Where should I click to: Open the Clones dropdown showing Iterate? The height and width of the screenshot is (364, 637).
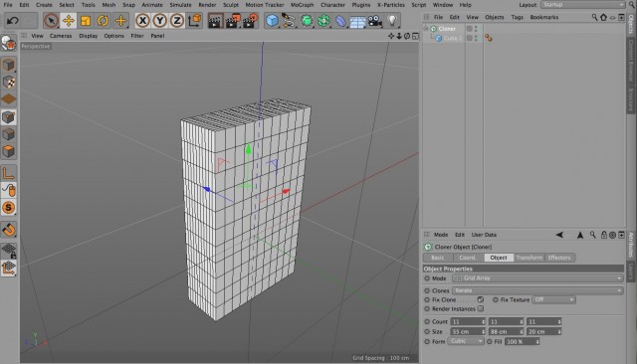[537, 290]
